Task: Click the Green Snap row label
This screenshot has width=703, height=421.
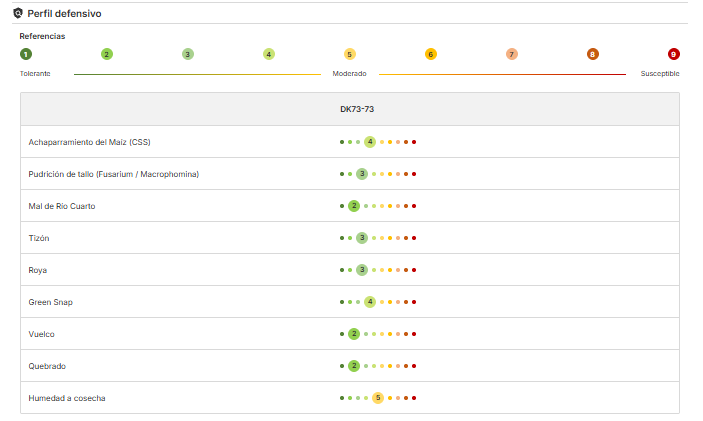Action: pos(51,302)
